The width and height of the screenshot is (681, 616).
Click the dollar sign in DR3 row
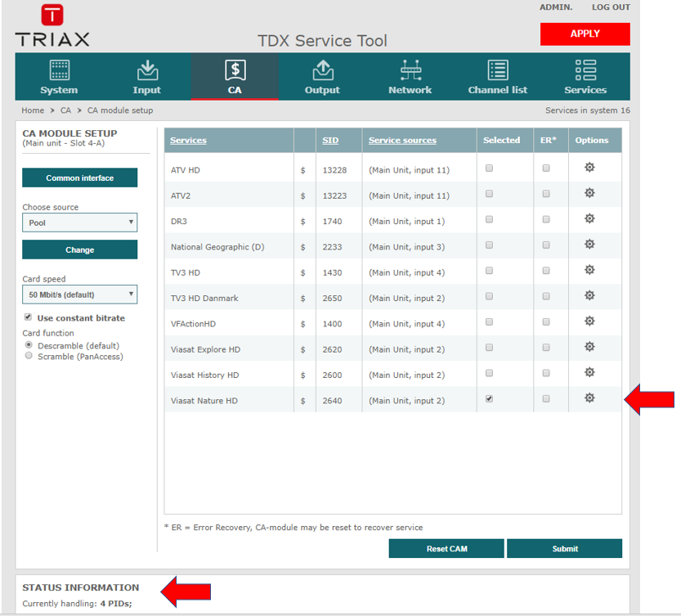click(302, 222)
